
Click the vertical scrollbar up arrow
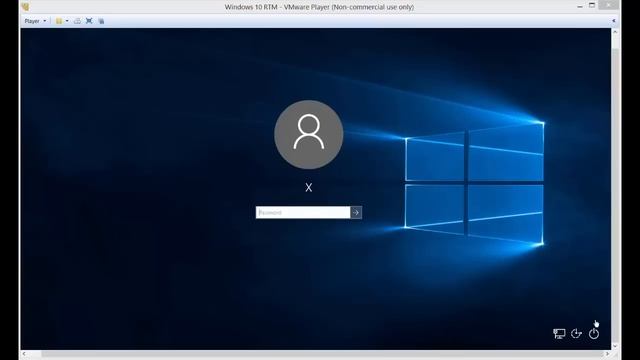tap(616, 32)
